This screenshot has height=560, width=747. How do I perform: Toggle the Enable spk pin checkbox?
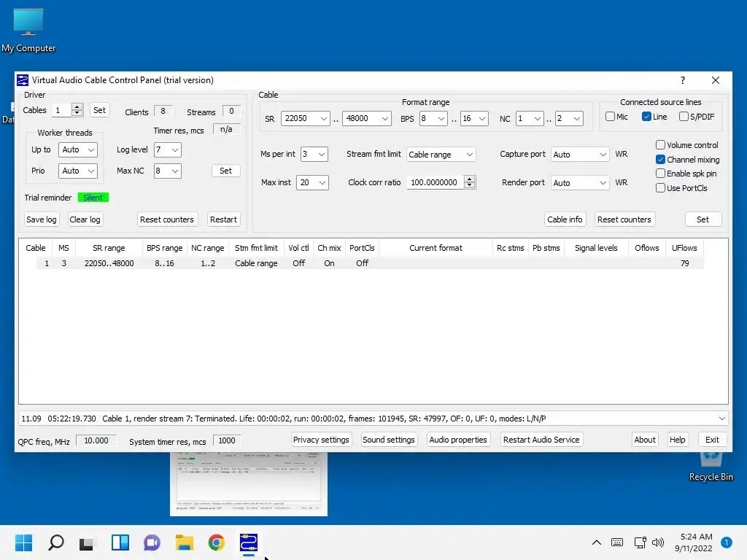[660, 174]
